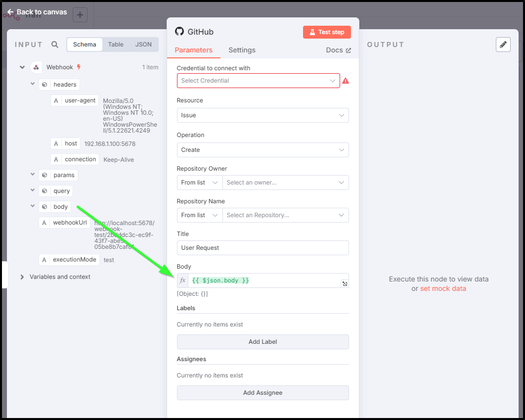Open the Operation dropdown showing Create
This screenshot has width=525, height=420.
coord(263,150)
